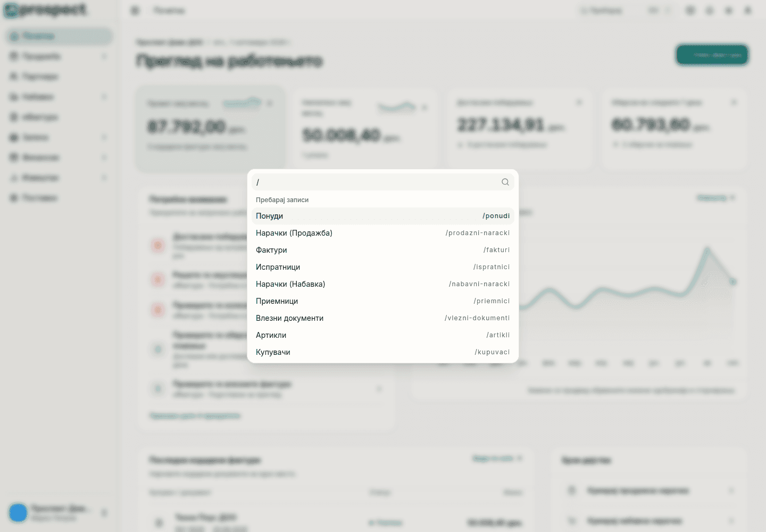Open the Артикли entry
The height and width of the screenshot is (532, 766).
tap(382, 335)
